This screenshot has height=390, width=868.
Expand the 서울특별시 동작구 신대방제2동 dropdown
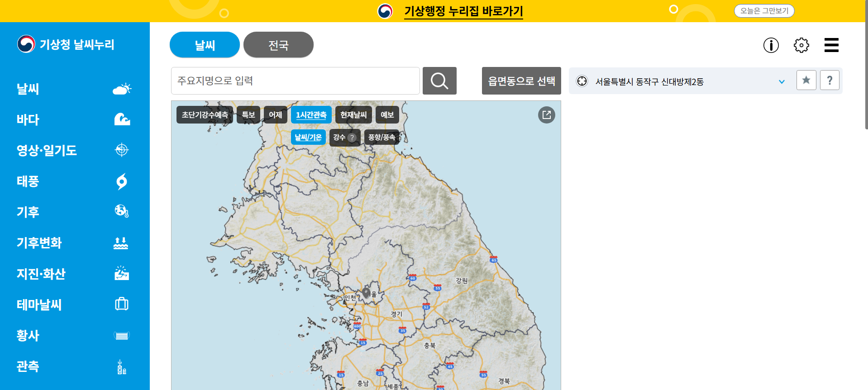pos(782,81)
